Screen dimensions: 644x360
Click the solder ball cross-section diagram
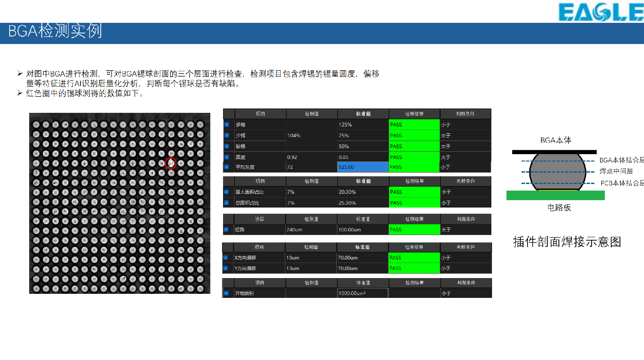coord(558,172)
